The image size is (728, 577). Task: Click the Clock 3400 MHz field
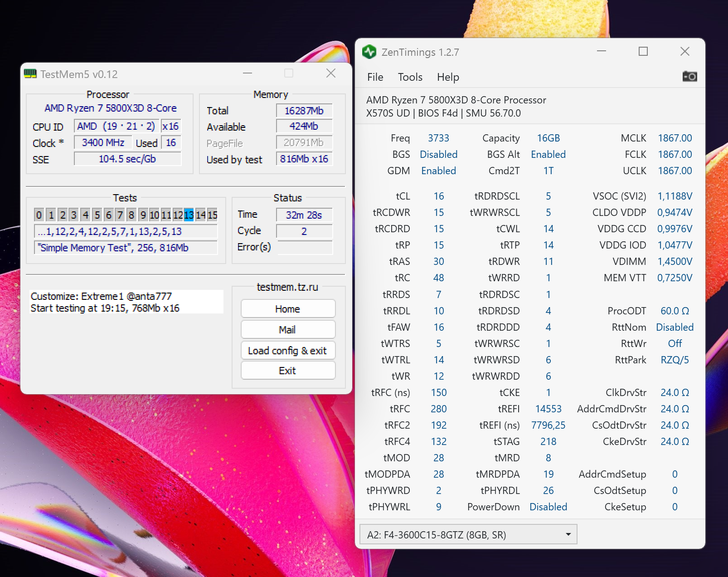point(103,142)
